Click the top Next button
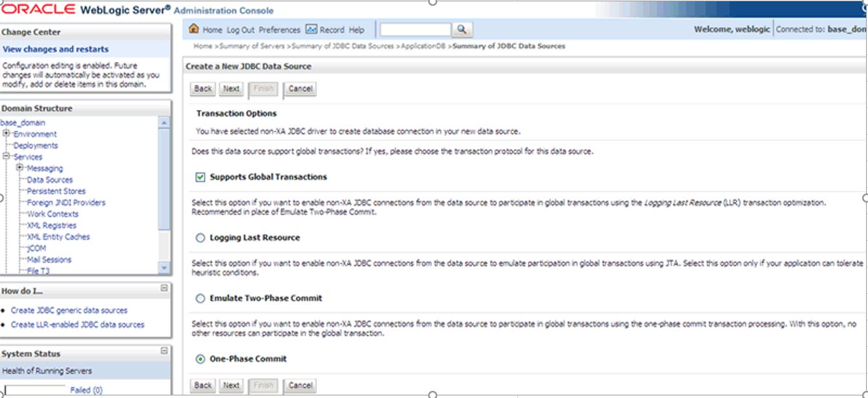Viewport: 868px width, 398px height. 232,89
